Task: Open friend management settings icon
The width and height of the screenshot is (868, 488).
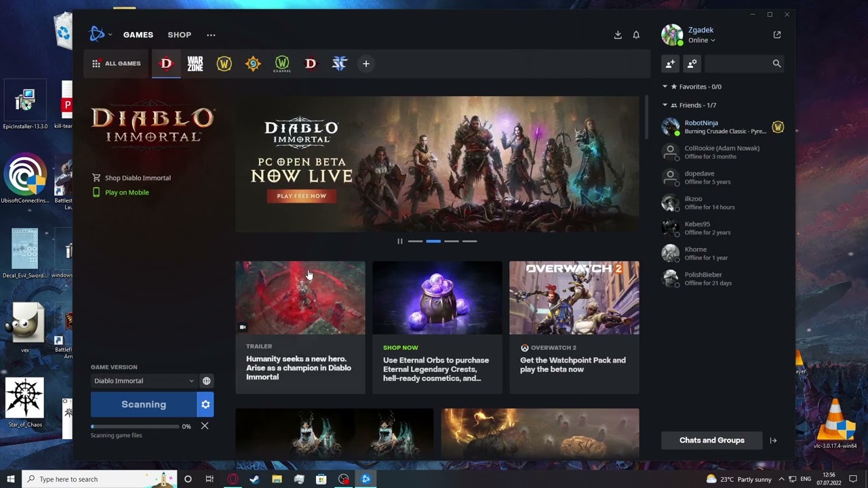Action: [692, 64]
